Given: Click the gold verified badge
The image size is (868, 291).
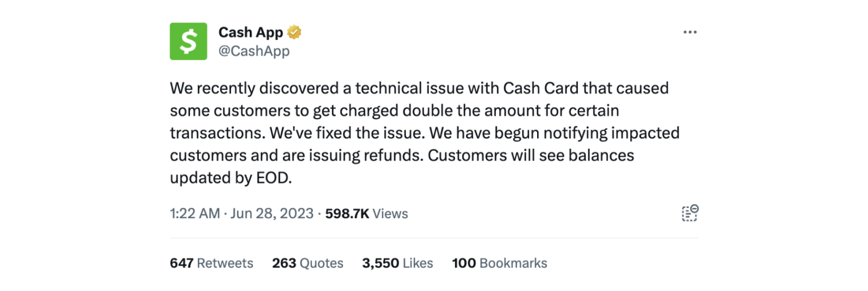Looking at the screenshot, I should pyautogui.click(x=294, y=32).
